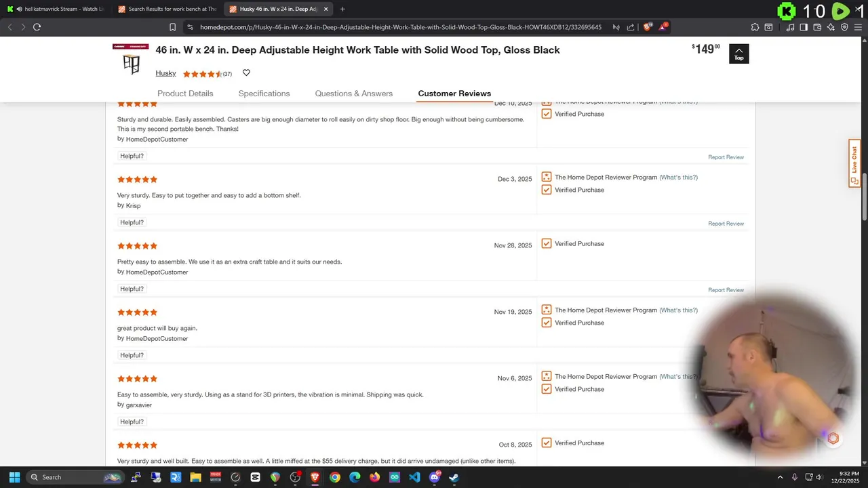Open Google Chrome from the taskbar
This screenshot has width=868, height=488.
(x=335, y=477)
